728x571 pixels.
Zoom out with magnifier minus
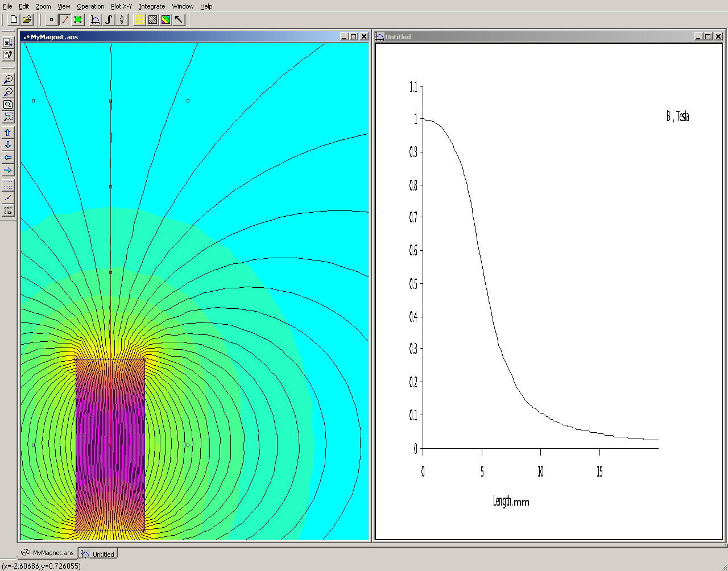point(8,92)
